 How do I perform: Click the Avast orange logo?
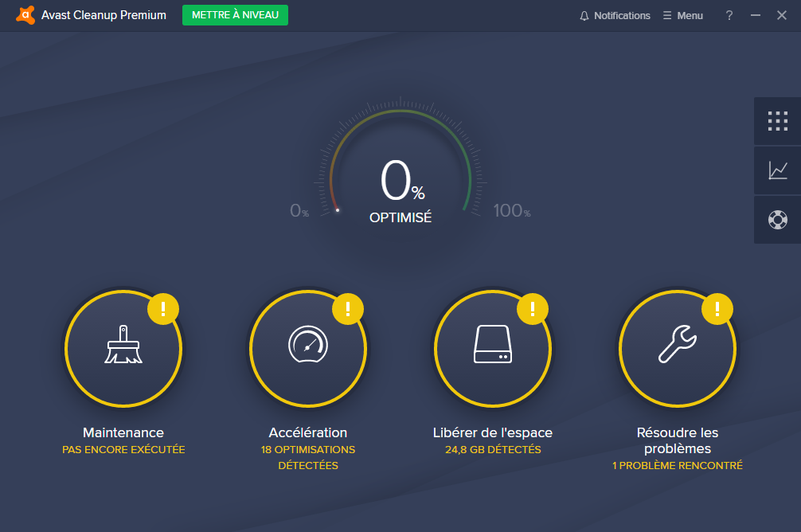[x=25, y=15]
